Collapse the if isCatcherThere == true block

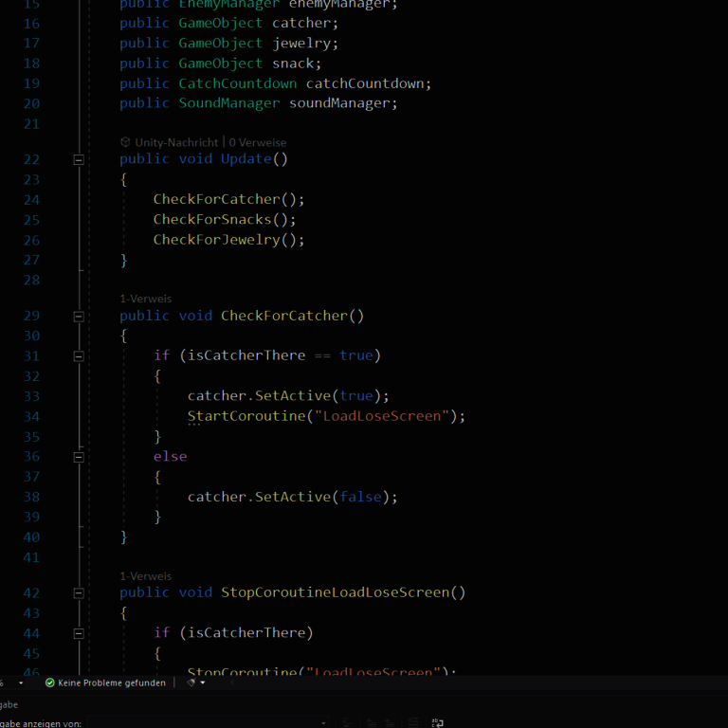coord(79,356)
